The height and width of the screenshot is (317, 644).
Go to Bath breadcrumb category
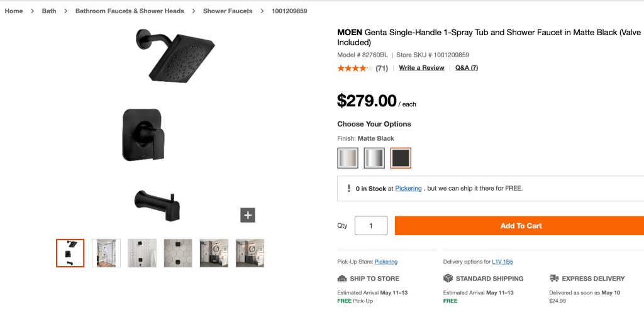point(49,11)
